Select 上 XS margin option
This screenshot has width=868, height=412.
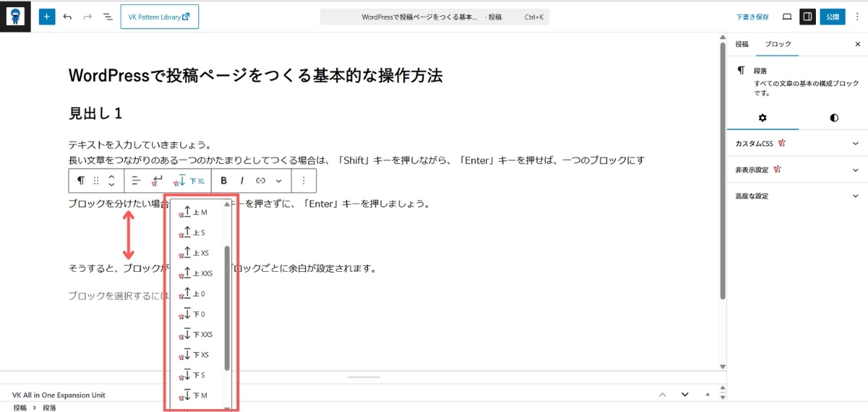195,253
